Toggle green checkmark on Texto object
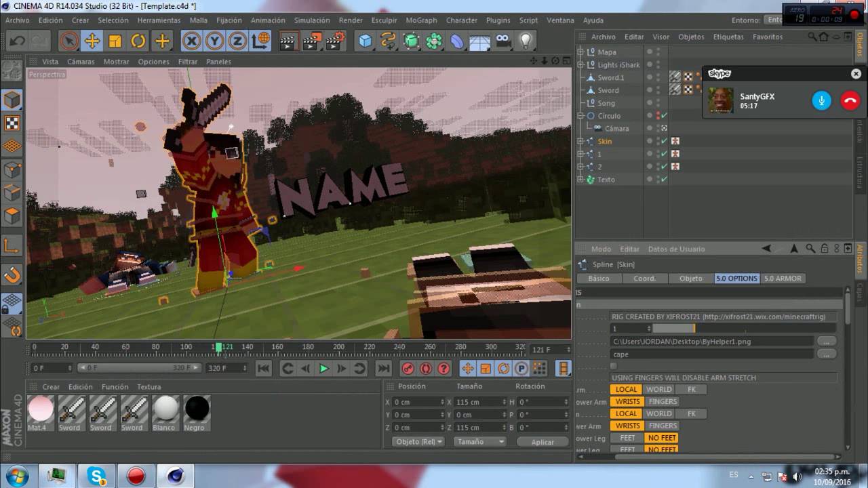This screenshot has width=868, height=488. 664,180
